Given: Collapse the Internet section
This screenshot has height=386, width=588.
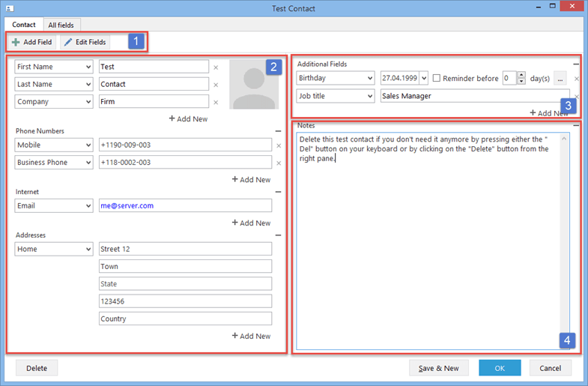Looking at the screenshot, I should (278, 192).
